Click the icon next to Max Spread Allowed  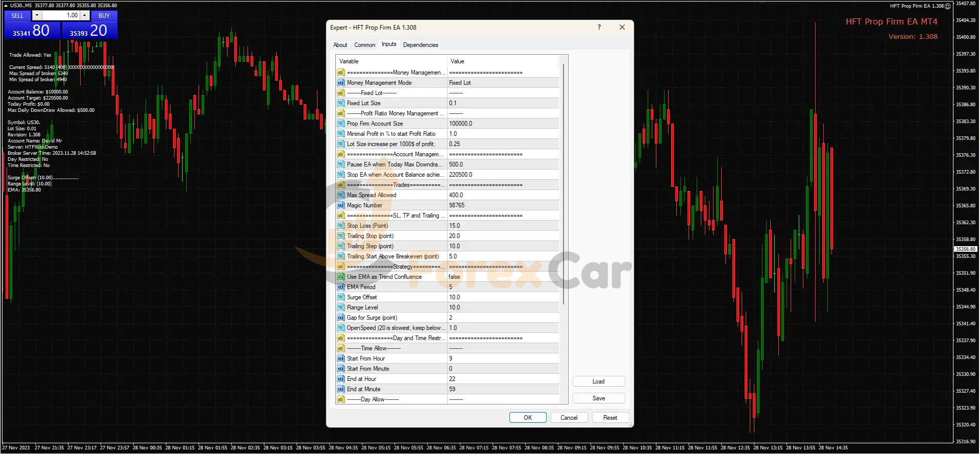pos(340,195)
